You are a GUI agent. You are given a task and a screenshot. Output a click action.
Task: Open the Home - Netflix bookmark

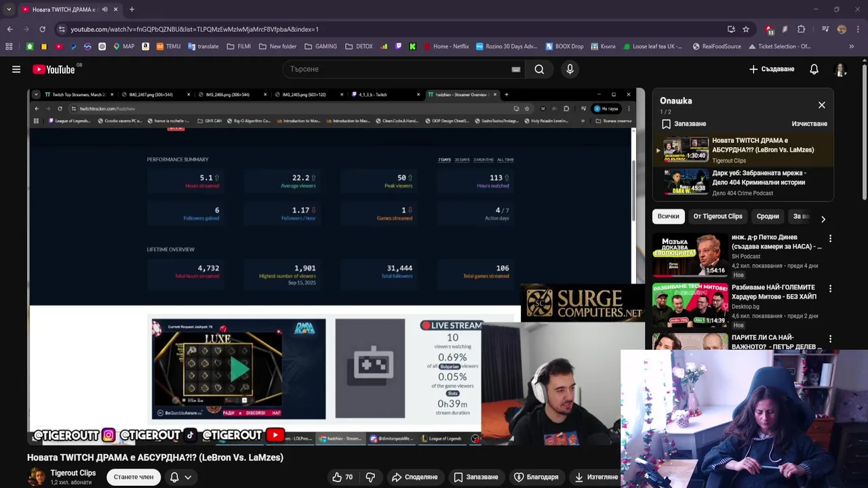[446, 47]
